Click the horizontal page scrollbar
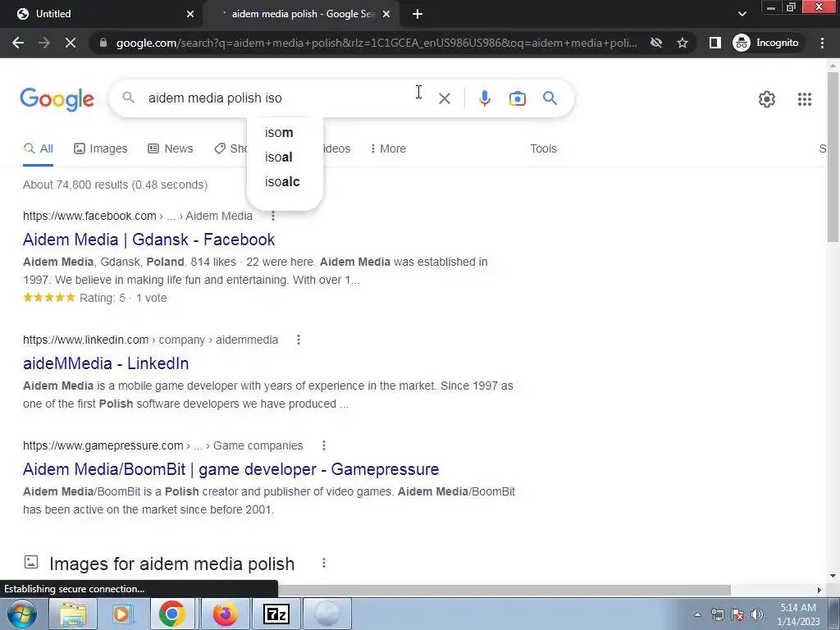 tap(504, 590)
